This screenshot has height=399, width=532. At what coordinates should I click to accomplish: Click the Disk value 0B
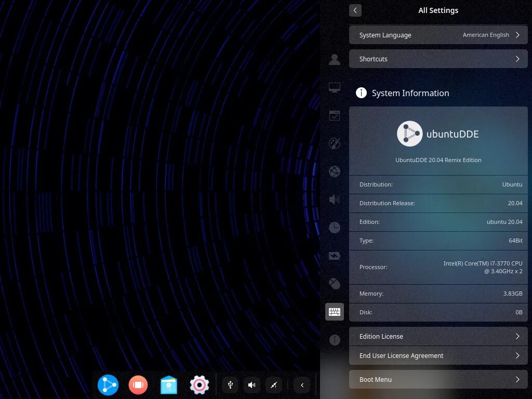click(x=519, y=312)
